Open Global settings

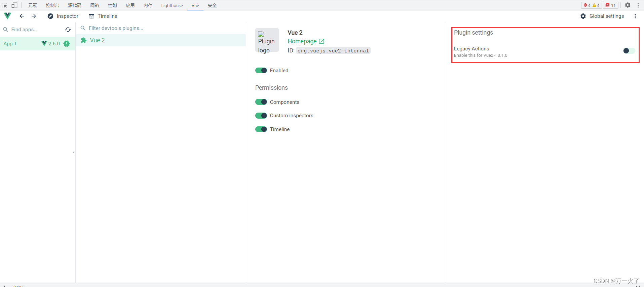click(x=602, y=16)
